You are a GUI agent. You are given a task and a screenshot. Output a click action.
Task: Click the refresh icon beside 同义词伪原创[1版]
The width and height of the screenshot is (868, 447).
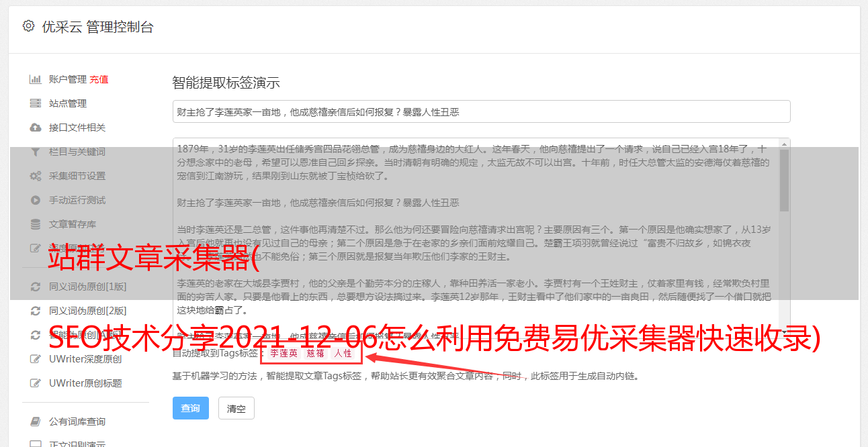pos(36,287)
